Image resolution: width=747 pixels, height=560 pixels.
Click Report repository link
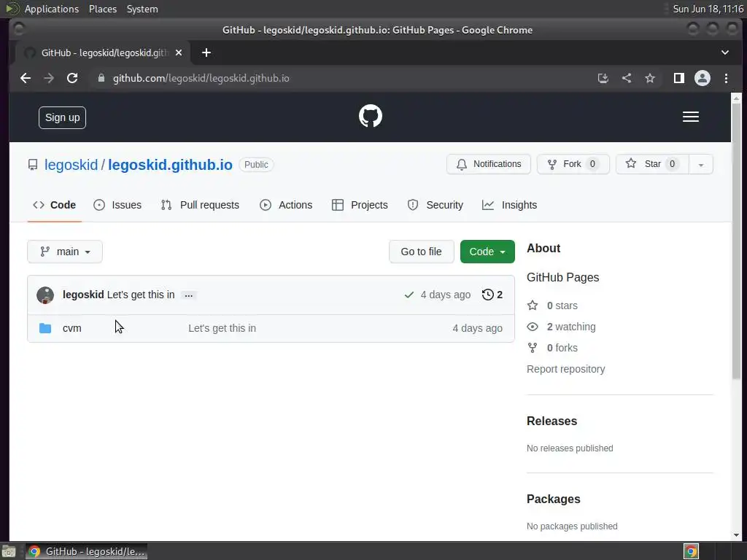[x=565, y=369]
